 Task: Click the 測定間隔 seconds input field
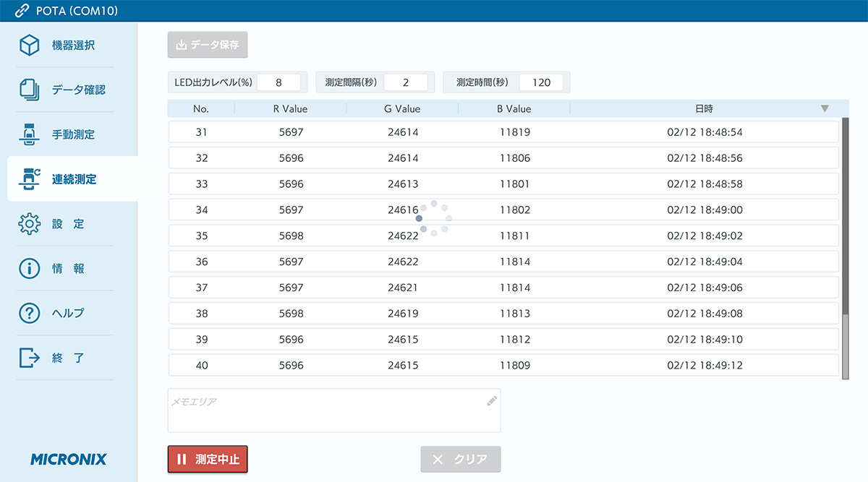point(405,82)
